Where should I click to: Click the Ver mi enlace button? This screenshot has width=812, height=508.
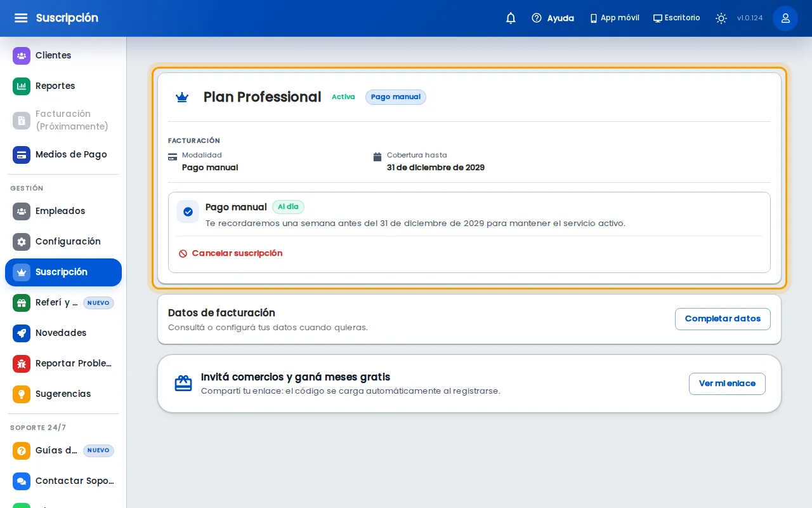(727, 384)
